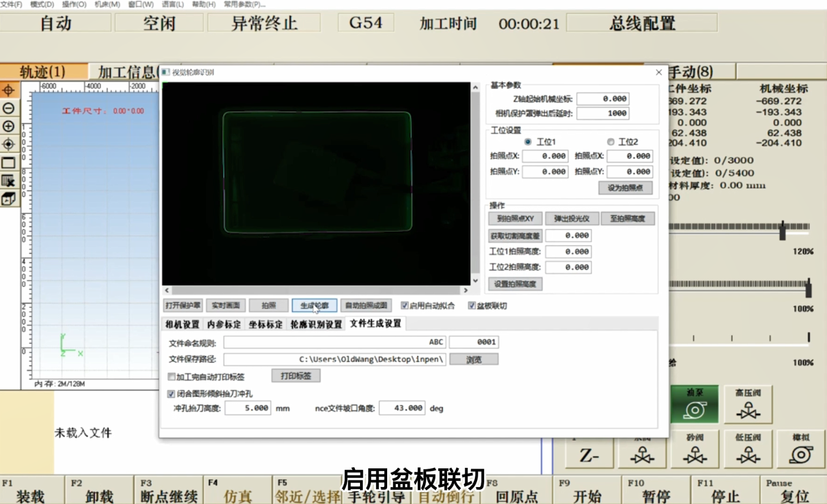Select the 工位2 radio button
The image size is (827, 504).
610,142
